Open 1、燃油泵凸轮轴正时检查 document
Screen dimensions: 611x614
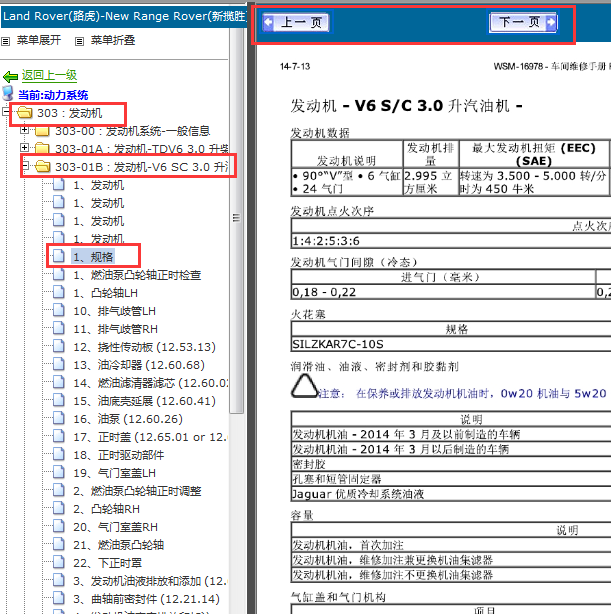pyautogui.click(x=137, y=275)
